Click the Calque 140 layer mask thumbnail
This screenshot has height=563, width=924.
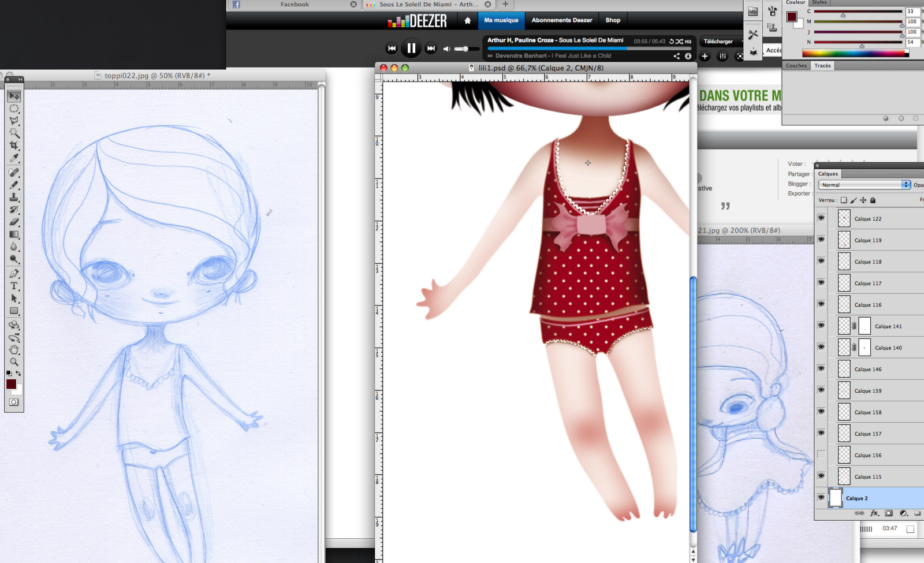(865, 347)
